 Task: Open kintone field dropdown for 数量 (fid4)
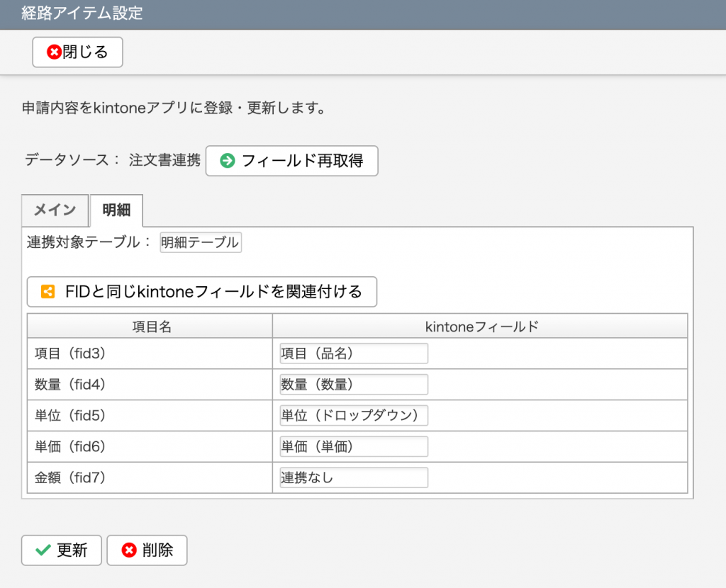[354, 385]
